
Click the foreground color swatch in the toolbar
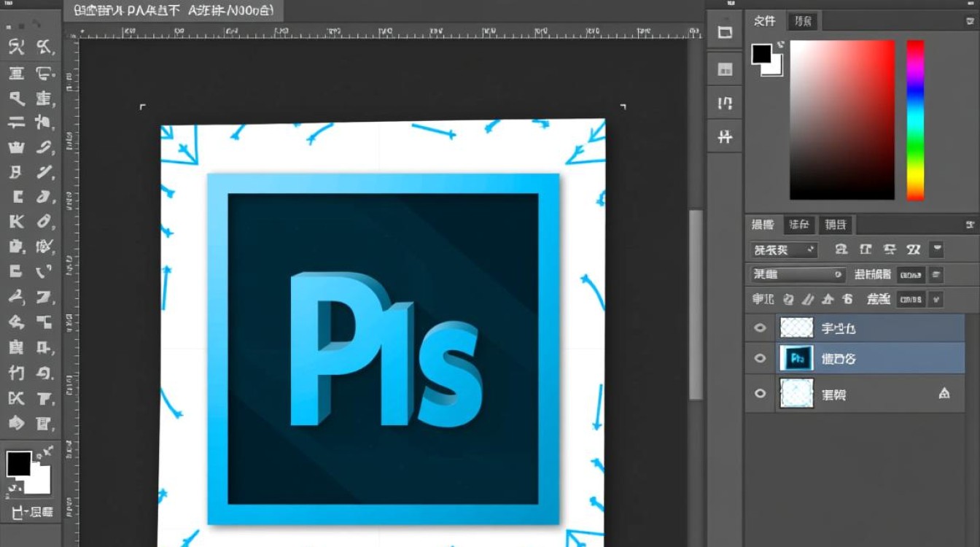[x=19, y=464]
